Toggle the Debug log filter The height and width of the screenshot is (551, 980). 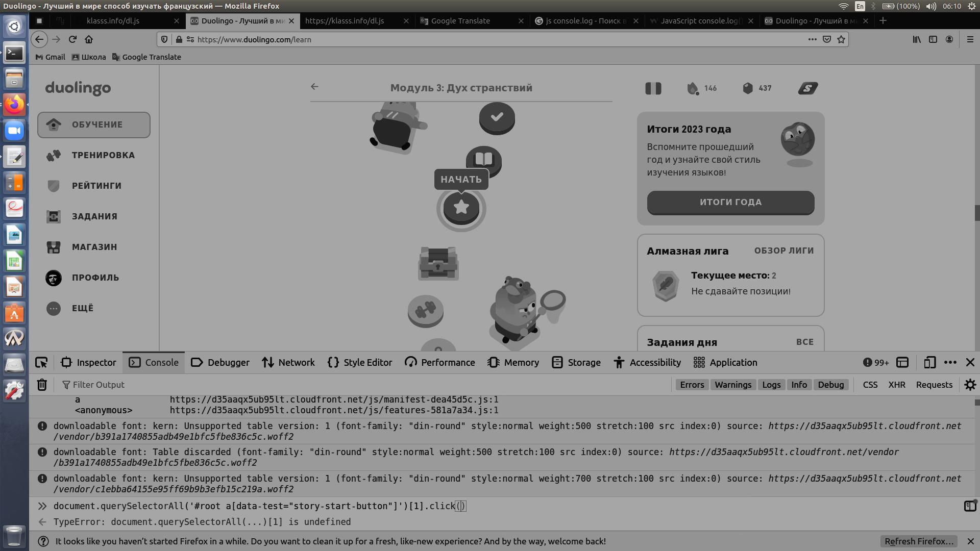[x=830, y=385]
